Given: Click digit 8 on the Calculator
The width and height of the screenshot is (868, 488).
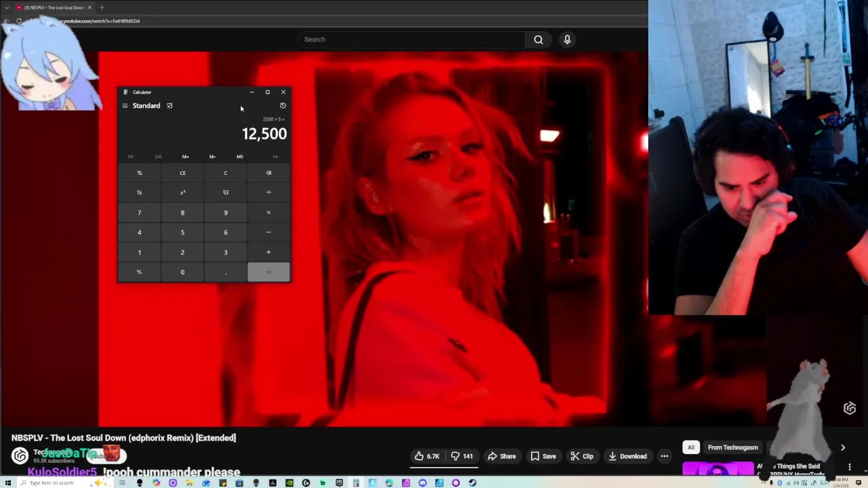Looking at the screenshot, I should click(182, 213).
